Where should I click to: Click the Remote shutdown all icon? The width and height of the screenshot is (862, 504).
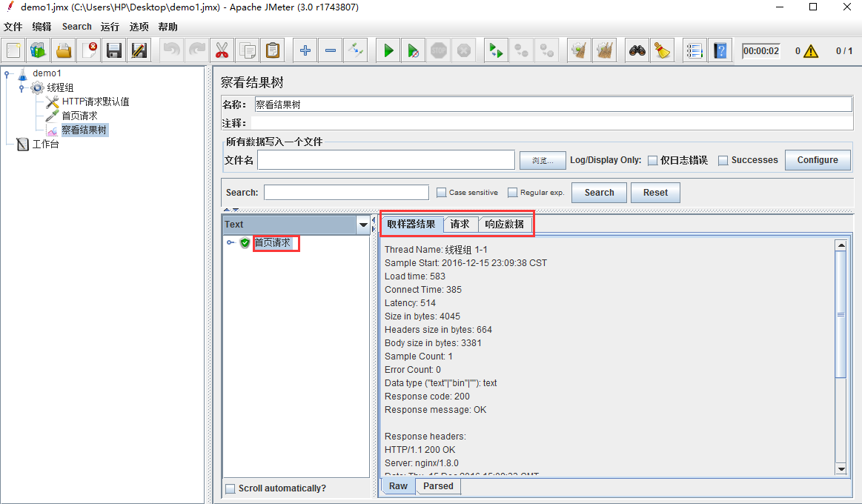(546, 50)
